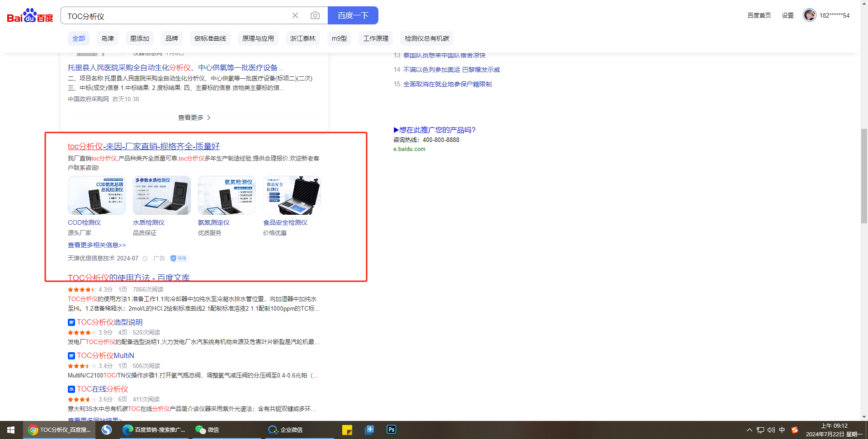
Task: Click the search input field
Action: click(176, 16)
